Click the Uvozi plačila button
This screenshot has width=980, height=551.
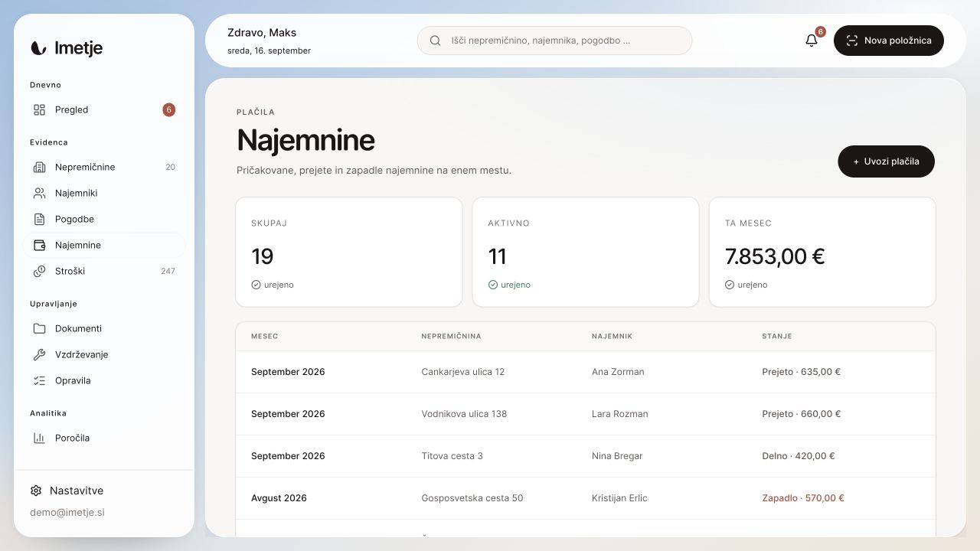[x=887, y=161]
